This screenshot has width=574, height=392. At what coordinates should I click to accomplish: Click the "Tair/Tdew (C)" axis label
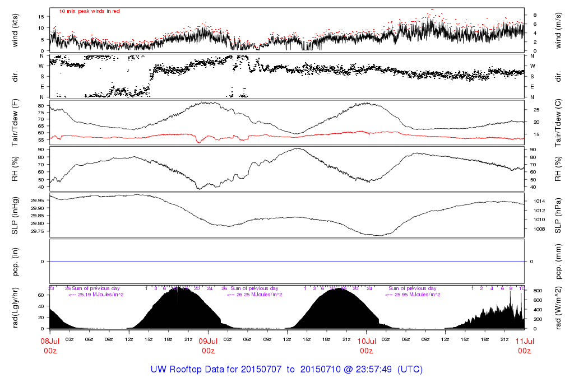coord(558,123)
